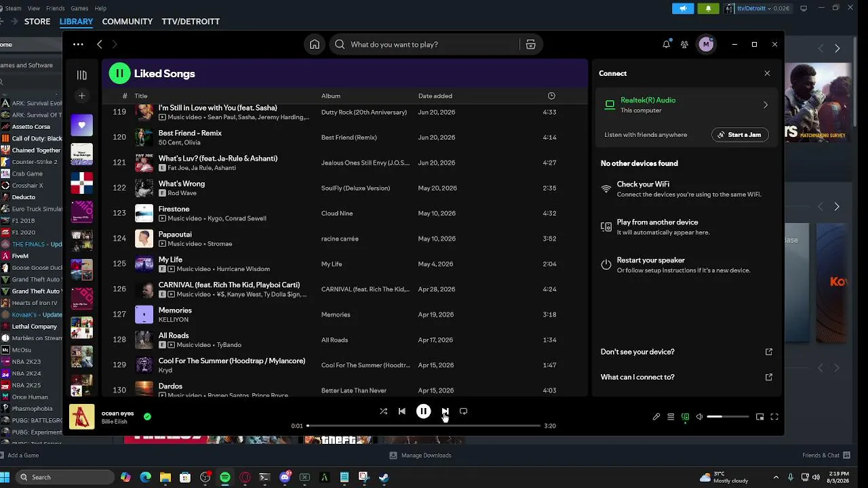The width and height of the screenshot is (868, 488).
Task: Expand Realtek(R) Audio device options
Action: pos(766,105)
